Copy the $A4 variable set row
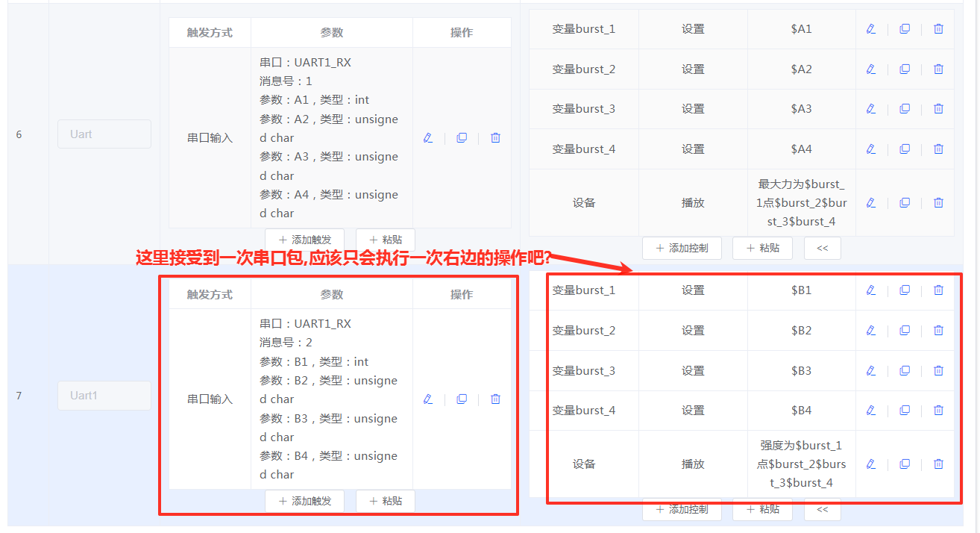Image resolution: width=980 pixels, height=533 pixels. click(905, 149)
